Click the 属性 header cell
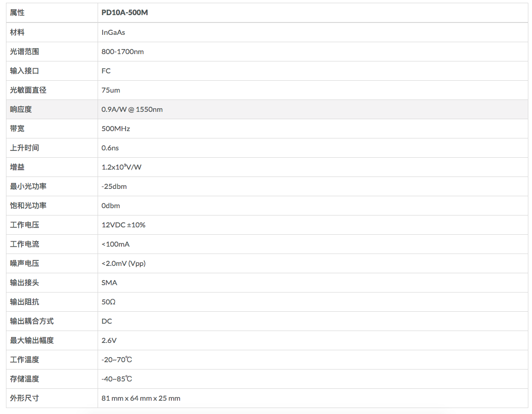 point(17,13)
